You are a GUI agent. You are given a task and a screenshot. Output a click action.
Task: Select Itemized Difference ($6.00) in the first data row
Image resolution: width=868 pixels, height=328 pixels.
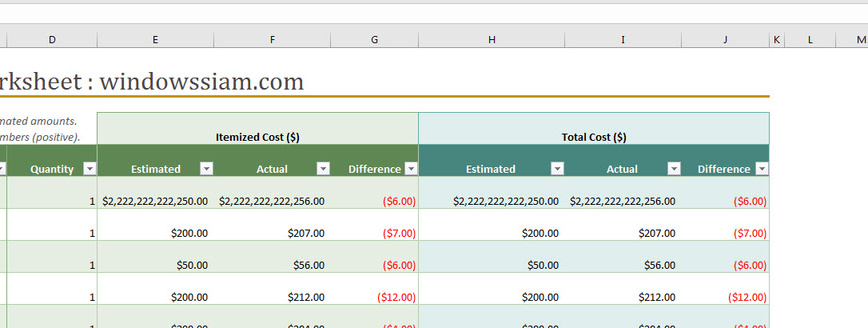[x=375, y=193]
